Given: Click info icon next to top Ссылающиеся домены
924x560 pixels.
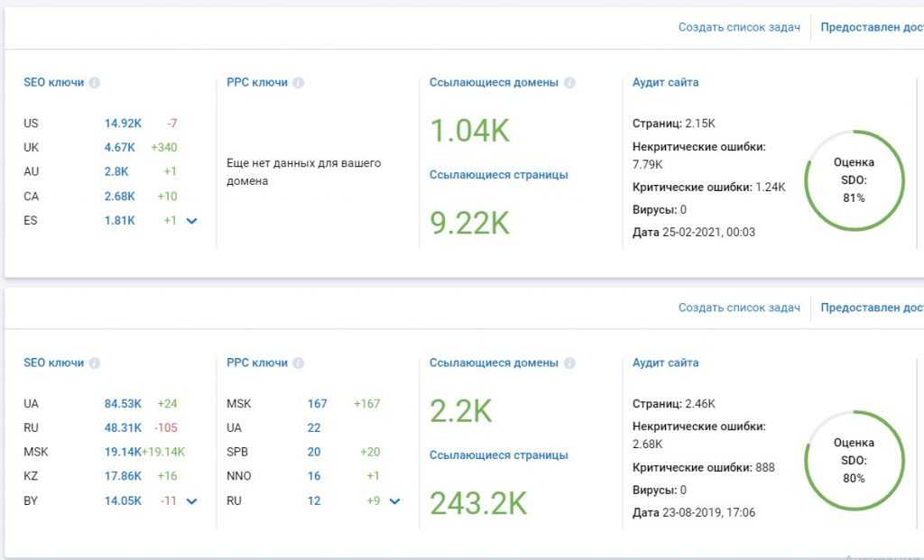Looking at the screenshot, I should click(x=569, y=83).
